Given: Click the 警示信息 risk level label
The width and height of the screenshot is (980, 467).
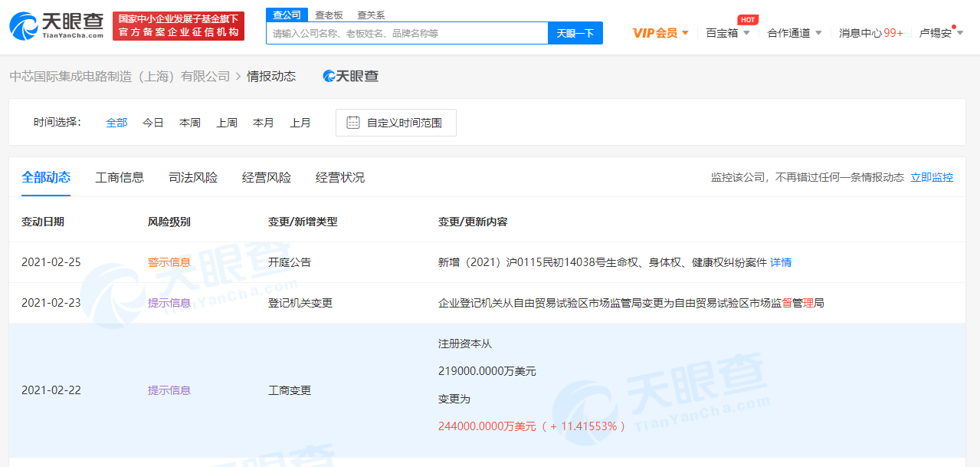Looking at the screenshot, I should point(169,262).
